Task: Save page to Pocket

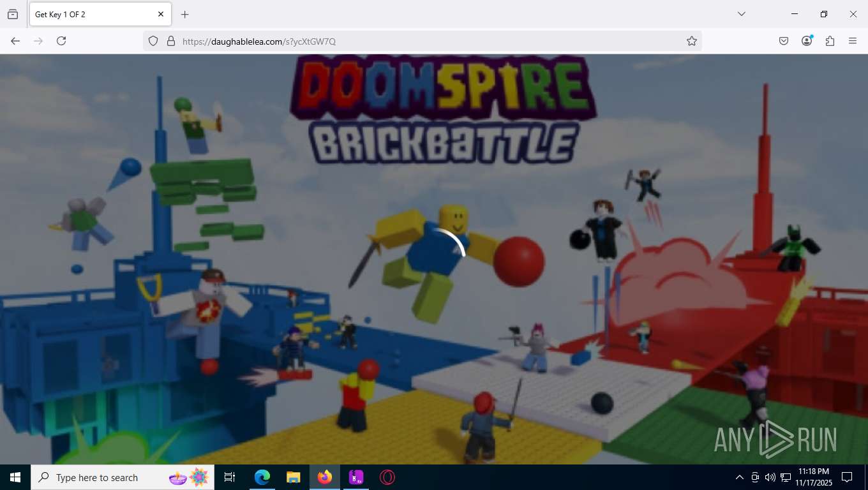Action: click(x=784, y=41)
